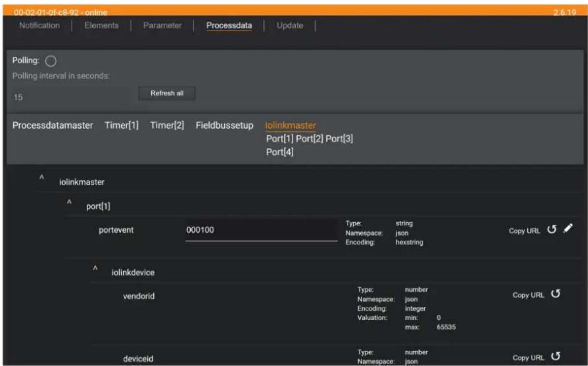Go to the Update tab
This screenshot has height=366, width=588.
290,26
